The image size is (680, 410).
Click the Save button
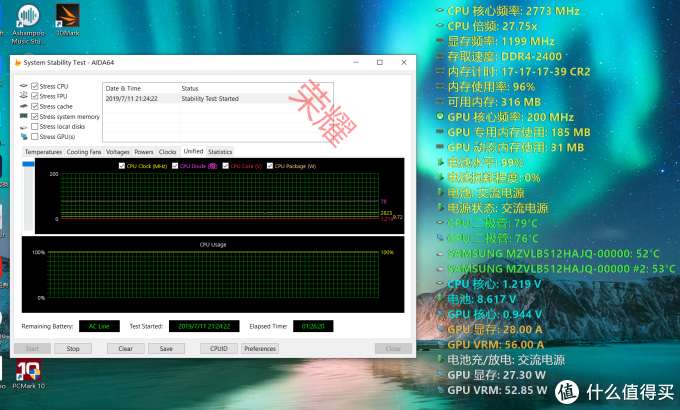[x=166, y=348]
